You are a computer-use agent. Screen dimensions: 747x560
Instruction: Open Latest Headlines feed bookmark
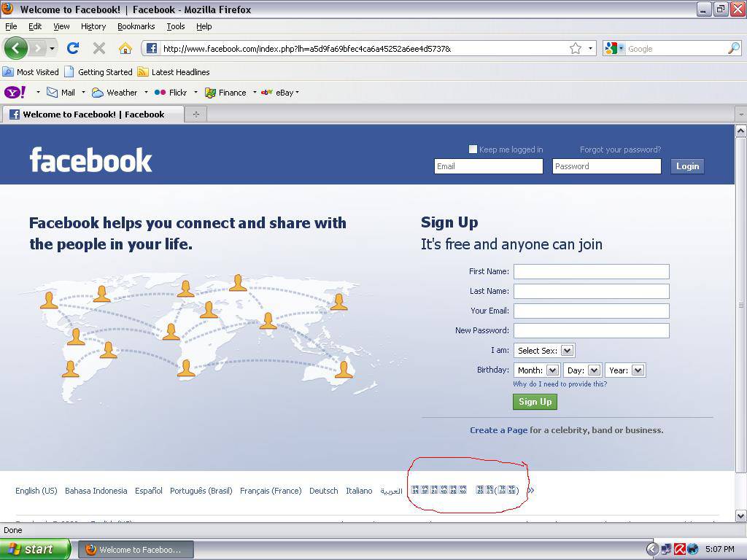174,72
